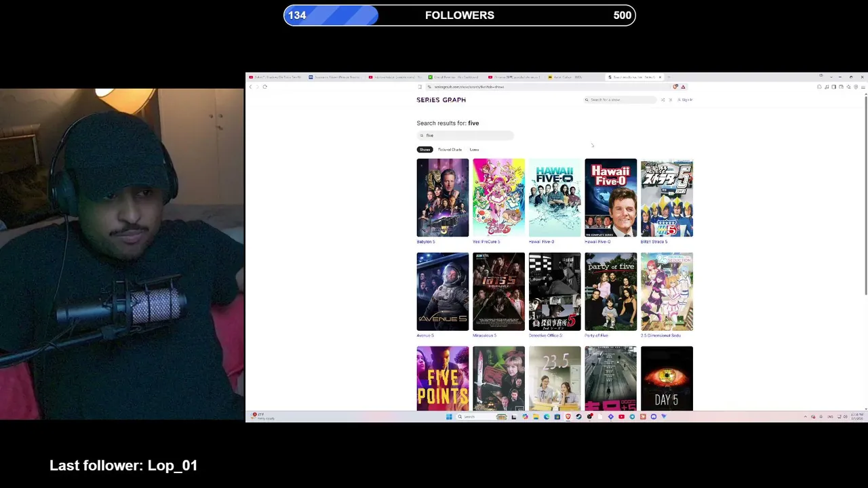868x488 pixels.
Task: Click the bookmark icon left of the URL
Action: coord(420,87)
